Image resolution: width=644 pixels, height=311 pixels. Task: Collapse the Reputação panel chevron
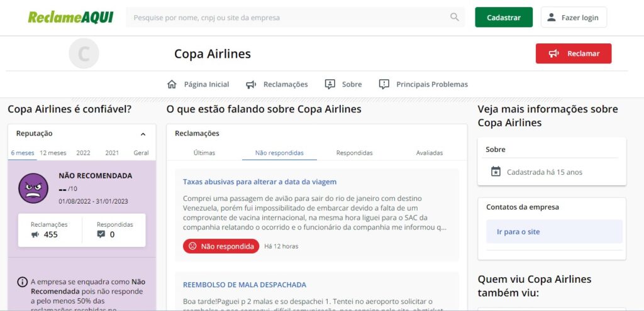pos(143,134)
